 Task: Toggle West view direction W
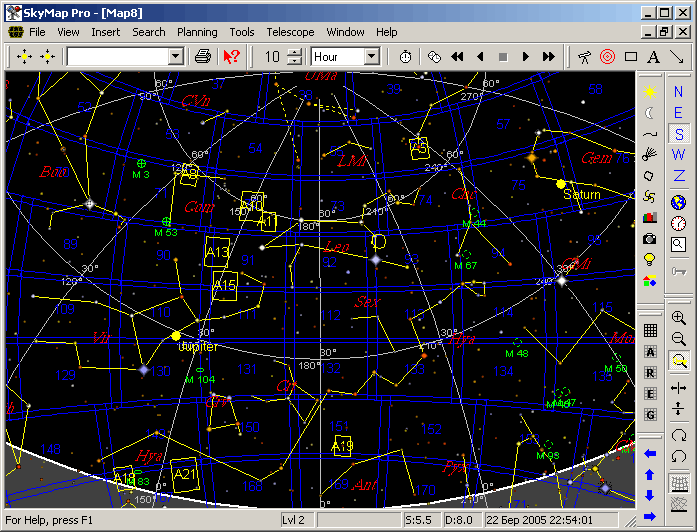click(678, 155)
